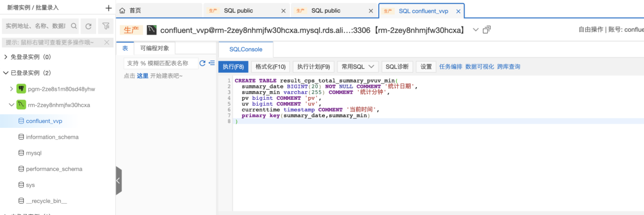Viewport: 644px width, 215px height.
Task: Open the 跨库查询 link
Action: click(x=509, y=67)
